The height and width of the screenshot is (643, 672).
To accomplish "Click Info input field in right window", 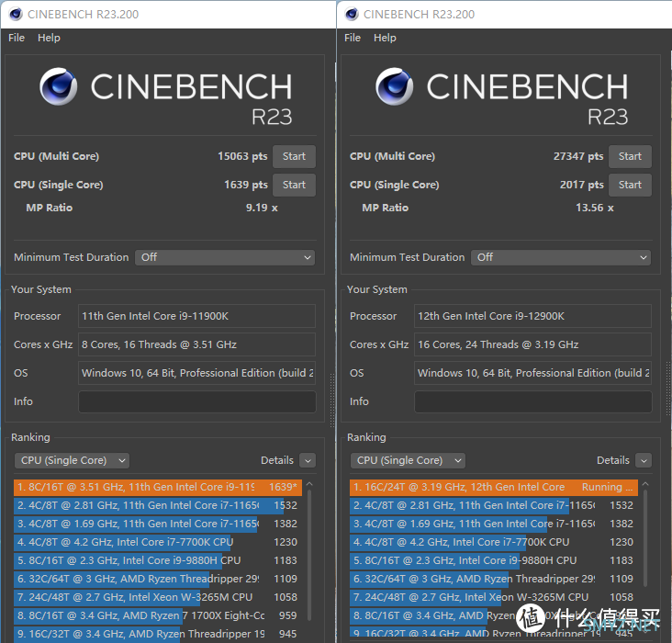I will [533, 402].
